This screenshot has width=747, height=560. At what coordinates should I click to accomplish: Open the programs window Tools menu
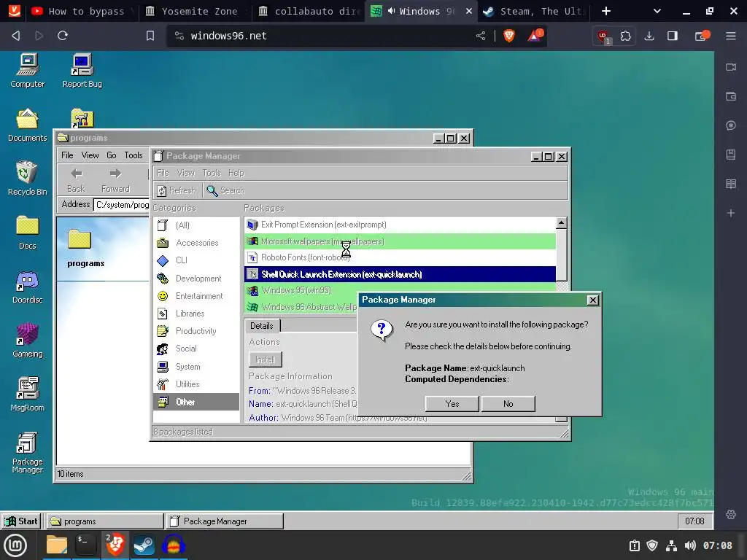[133, 155]
